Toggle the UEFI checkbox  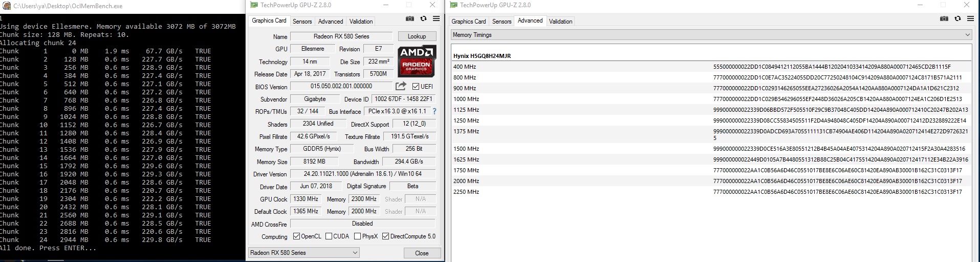416,87
